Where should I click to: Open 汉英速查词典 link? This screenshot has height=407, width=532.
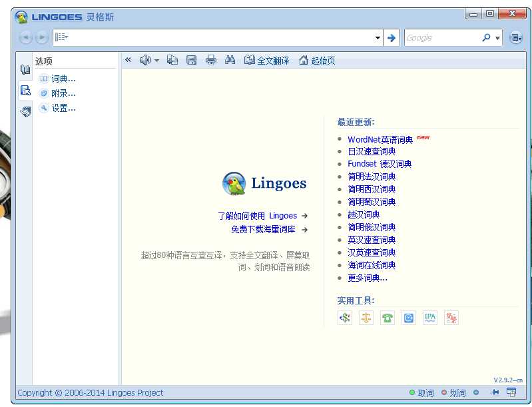(x=372, y=252)
